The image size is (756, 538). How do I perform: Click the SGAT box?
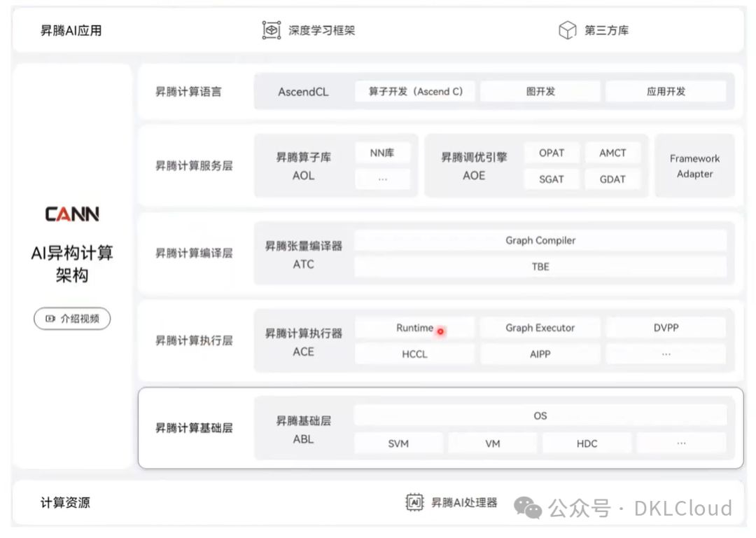552,179
